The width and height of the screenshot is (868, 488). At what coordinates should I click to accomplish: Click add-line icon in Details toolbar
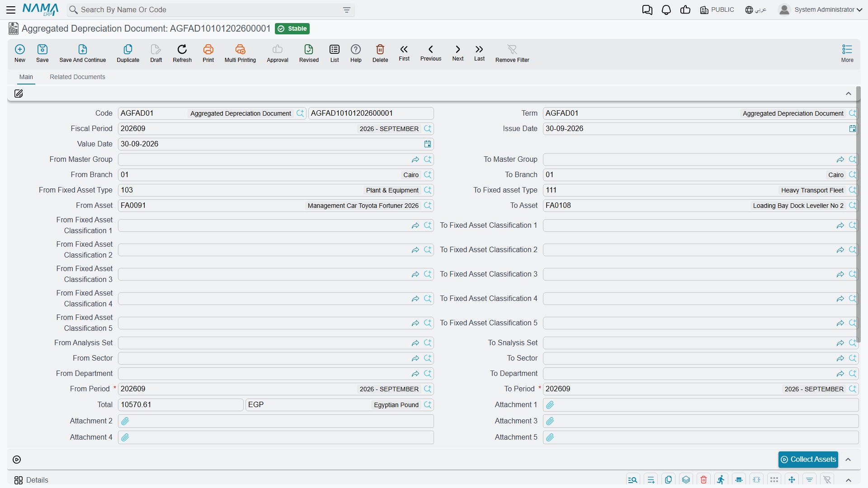pyautogui.click(x=651, y=480)
